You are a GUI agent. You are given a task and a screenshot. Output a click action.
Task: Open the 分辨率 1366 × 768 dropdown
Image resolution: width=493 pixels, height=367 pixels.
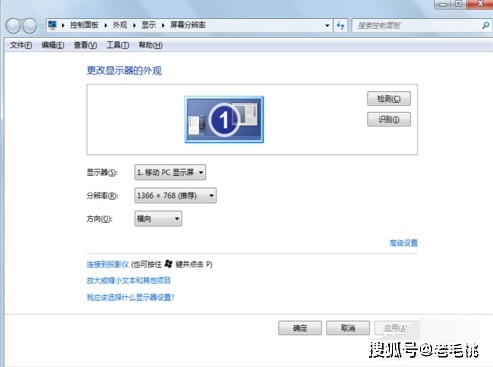click(x=175, y=195)
